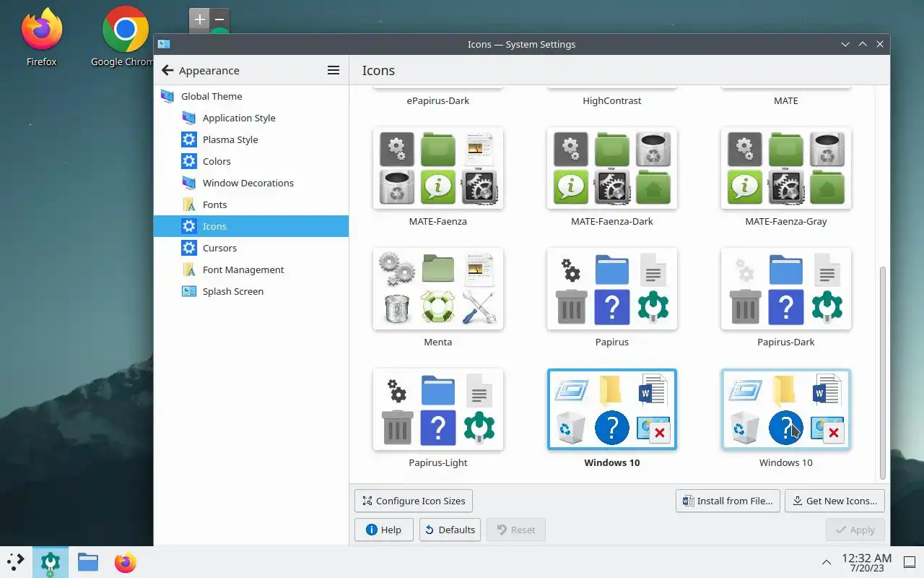Click the Splash Screen icon
The height and width of the screenshot is (578, 924).
point(189,291)
